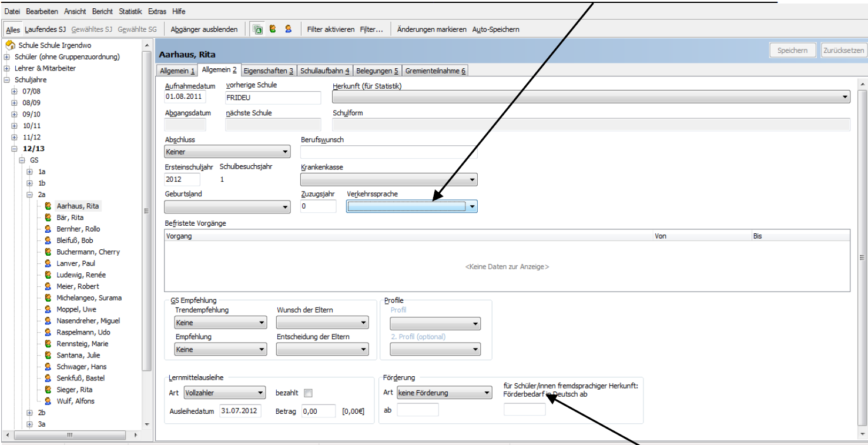This screenshot has height=445, width=868.
Task: Click the house icon beside Schule Schule Irgendwo
Action: [10, 45]
